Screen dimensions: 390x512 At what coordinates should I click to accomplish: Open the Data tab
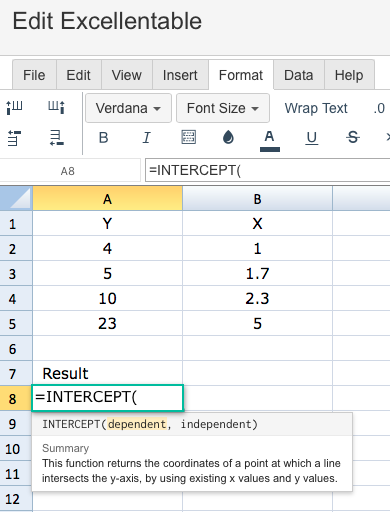299,75
